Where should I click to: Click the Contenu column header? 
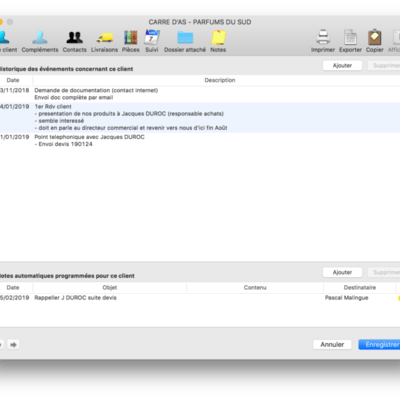coord(255,287)
